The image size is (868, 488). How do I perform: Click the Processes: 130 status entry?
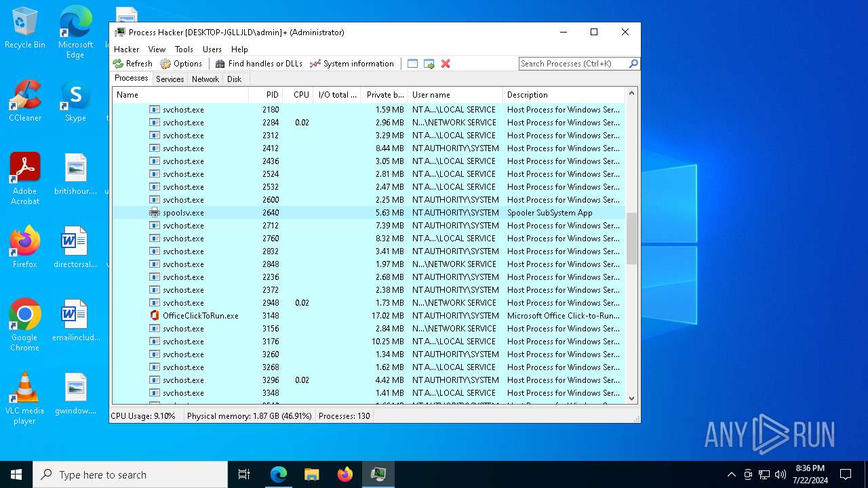click(344, 416)
